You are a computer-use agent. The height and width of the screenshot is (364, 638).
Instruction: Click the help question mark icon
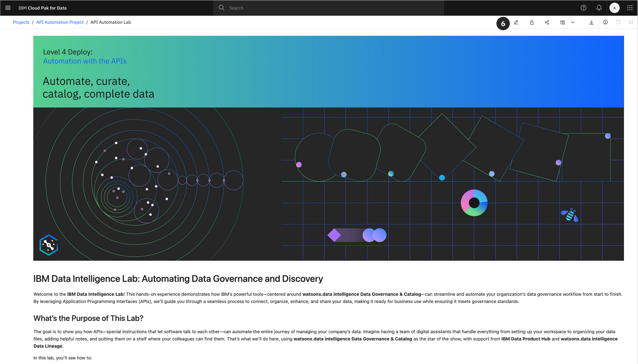(583, 8)
